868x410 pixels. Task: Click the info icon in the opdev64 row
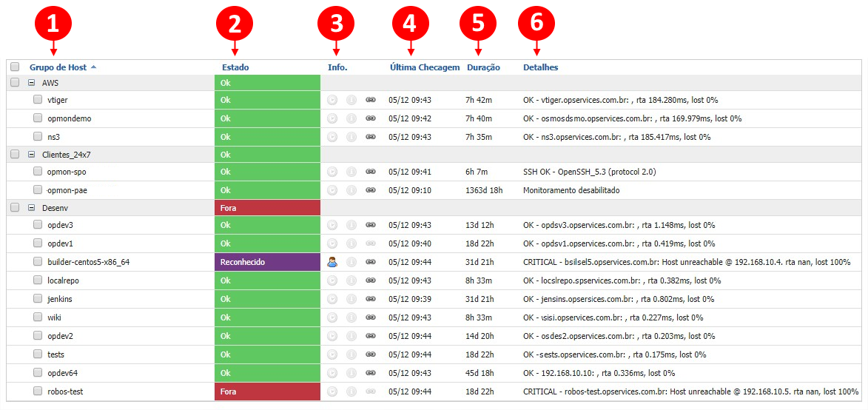tap(351, 373)
